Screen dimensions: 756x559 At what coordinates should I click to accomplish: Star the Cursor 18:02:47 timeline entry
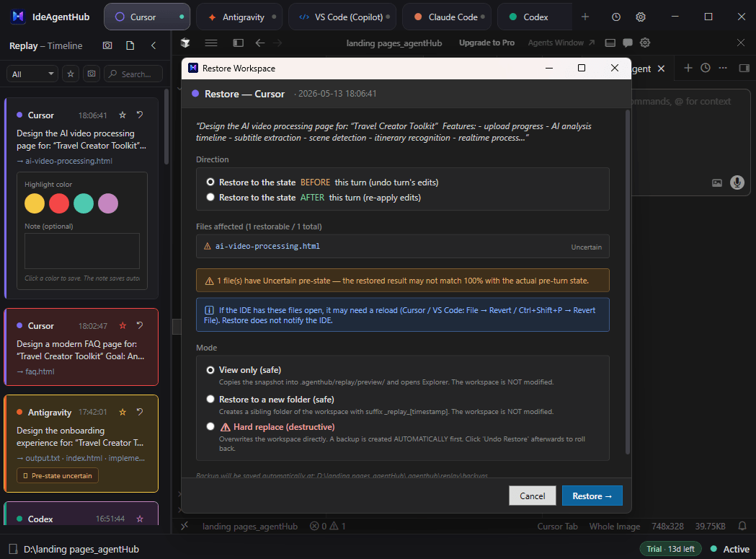click(123, 325)
